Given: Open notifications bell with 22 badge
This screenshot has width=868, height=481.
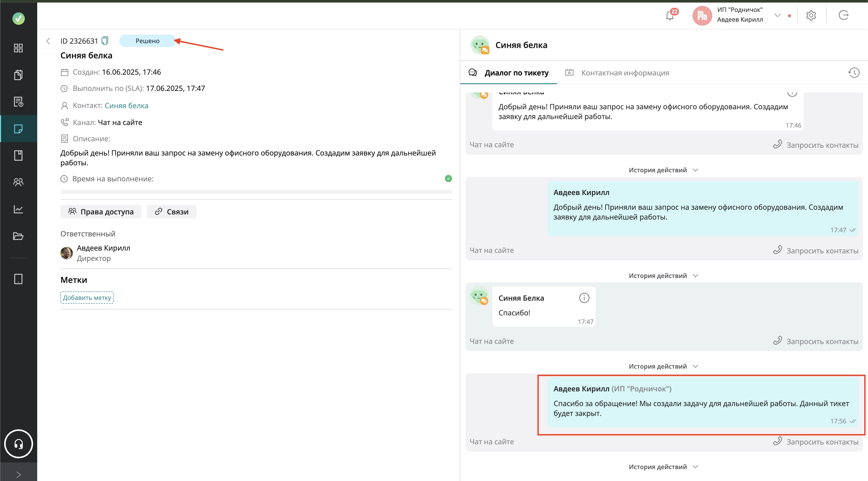Looking at the screenshot, I should pyautogui.click(x=670, y=15).
